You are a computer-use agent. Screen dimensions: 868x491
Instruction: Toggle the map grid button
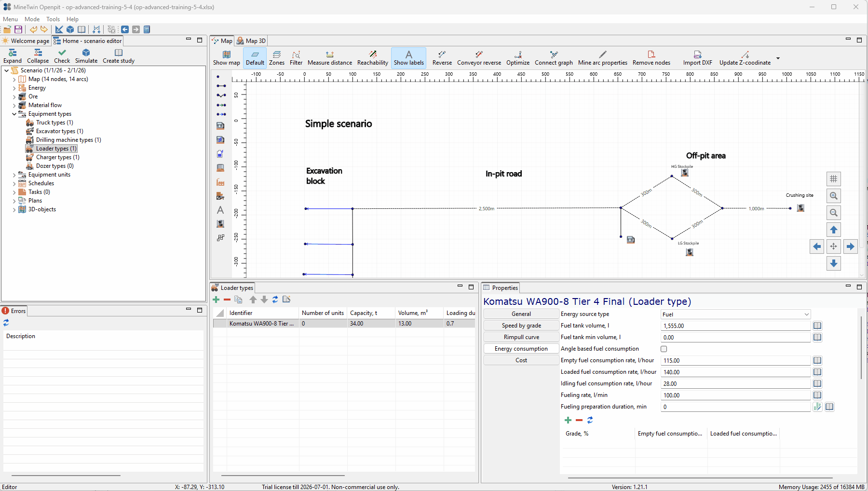(834, 179)
